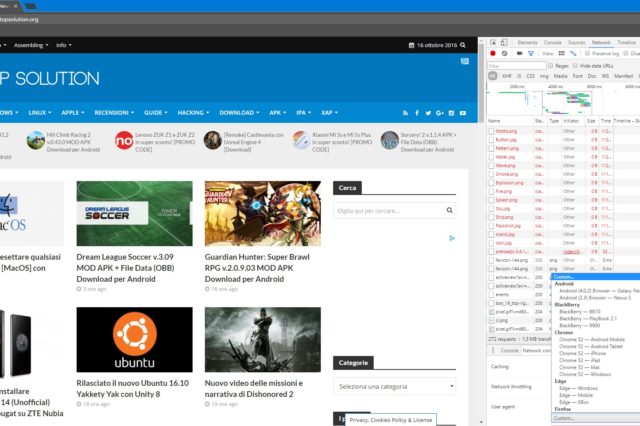This screenshot has width=640, height=426.
Task: Select Chrome 52 — iPhone user agent option
Action: (x=583, y=353)
